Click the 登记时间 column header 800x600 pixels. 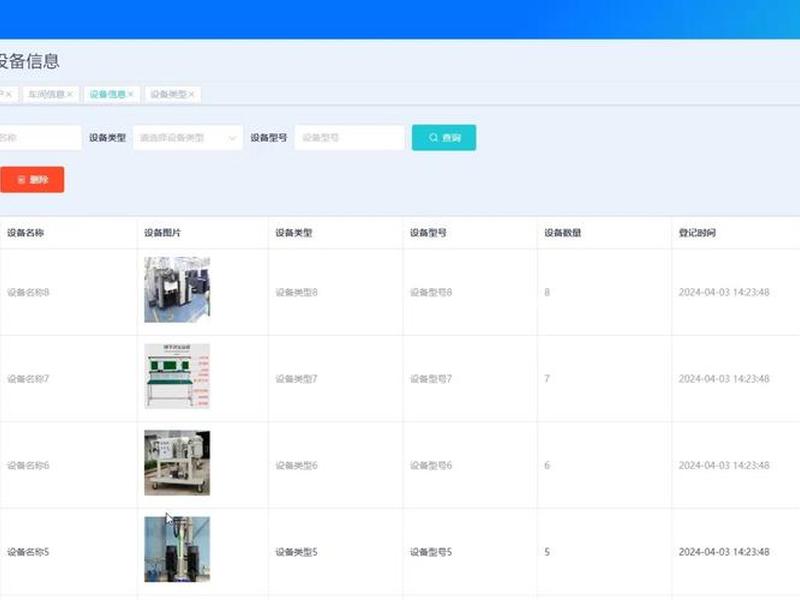[697, 233]
